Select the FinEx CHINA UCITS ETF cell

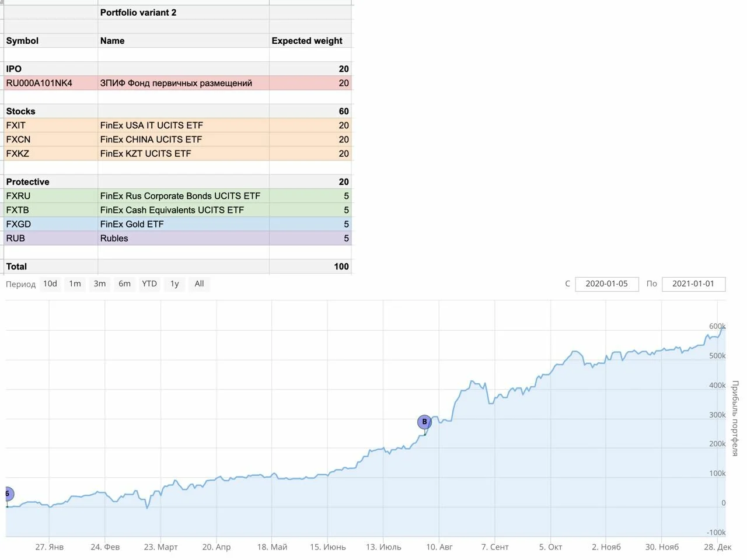(x=183, y=139)
